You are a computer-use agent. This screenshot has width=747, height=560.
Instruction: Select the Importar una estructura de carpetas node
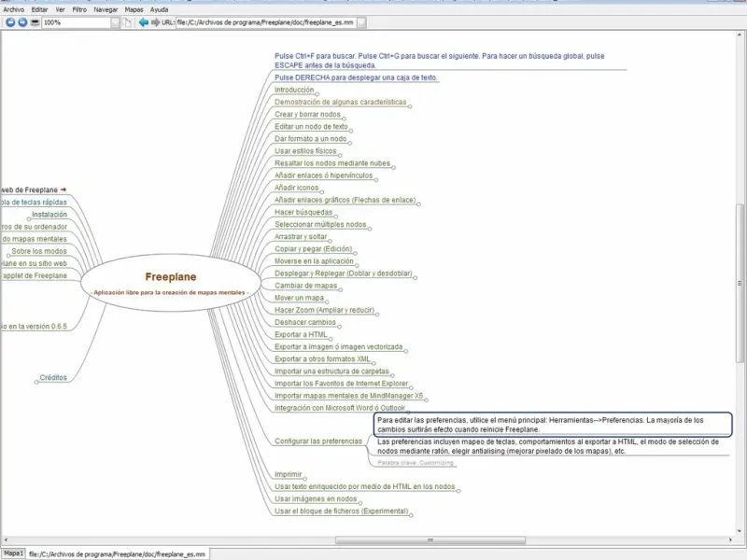click(332, 371)
